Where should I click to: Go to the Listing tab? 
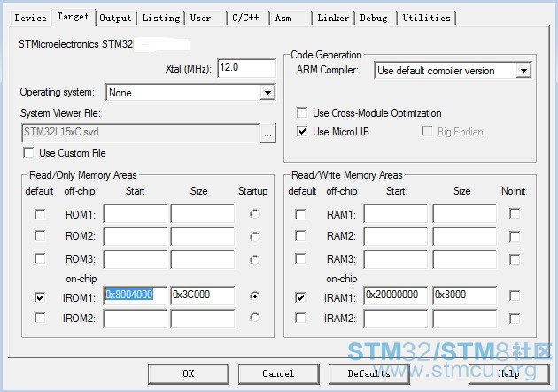[x=161, y=18]
